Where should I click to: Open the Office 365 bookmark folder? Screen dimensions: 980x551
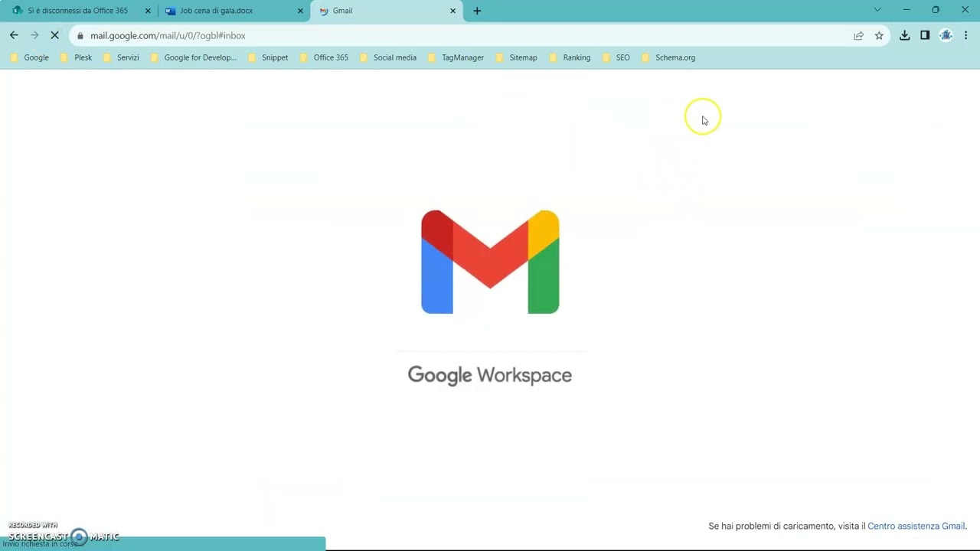pyautogui.click(x=324, y=57)
